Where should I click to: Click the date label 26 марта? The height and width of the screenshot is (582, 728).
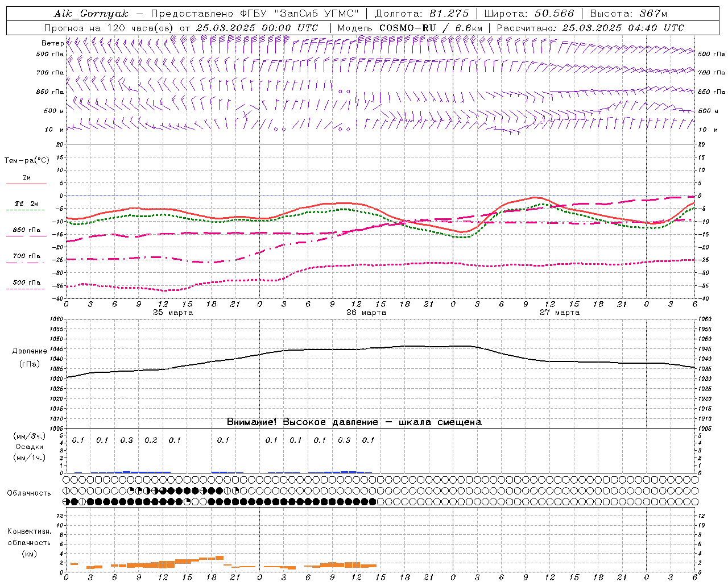pos(366,312)
